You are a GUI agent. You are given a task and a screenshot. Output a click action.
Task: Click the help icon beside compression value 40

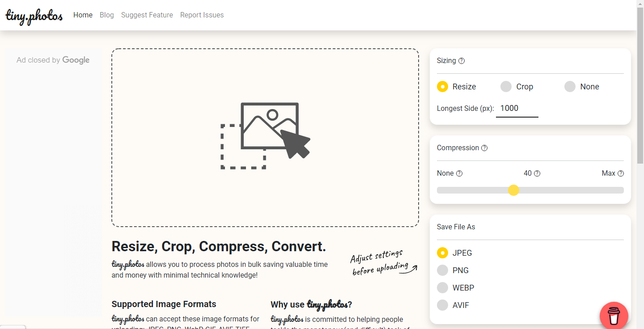coord(537,173)
